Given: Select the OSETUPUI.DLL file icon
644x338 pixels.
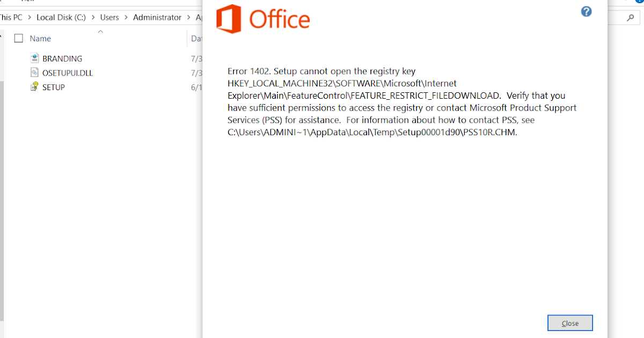Looking at the screenshot, I should 34,72.
